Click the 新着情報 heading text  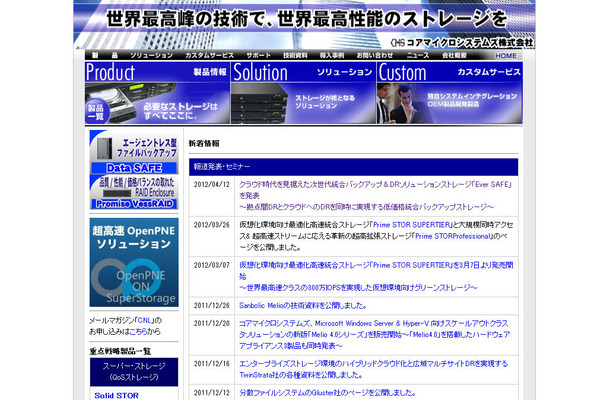[x=204, y=144]
